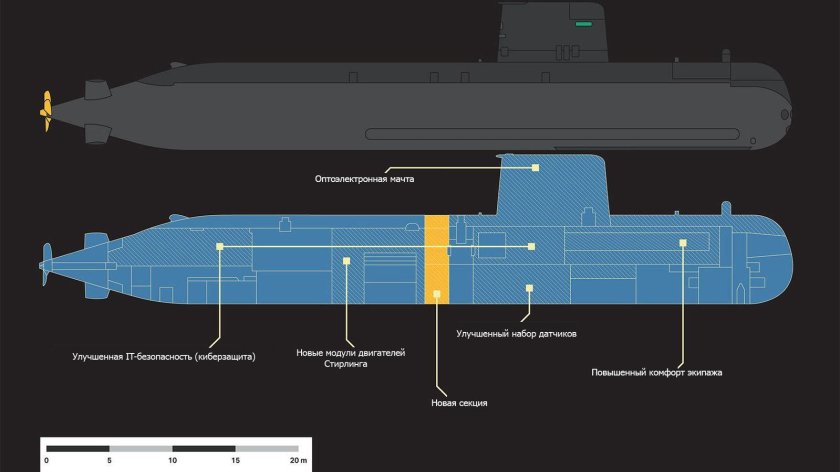Click the '10' mark on the scale bar

point(172,461)
